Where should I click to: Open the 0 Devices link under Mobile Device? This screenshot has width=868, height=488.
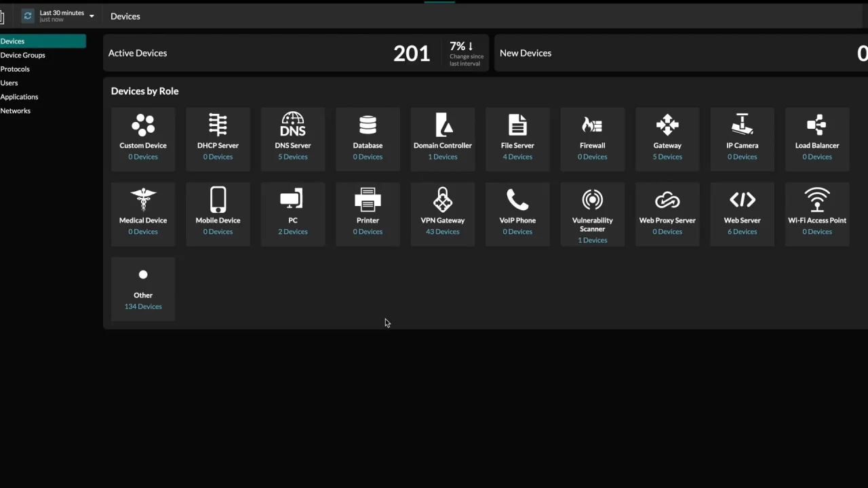pyautogui.click(x=218, y=232)
